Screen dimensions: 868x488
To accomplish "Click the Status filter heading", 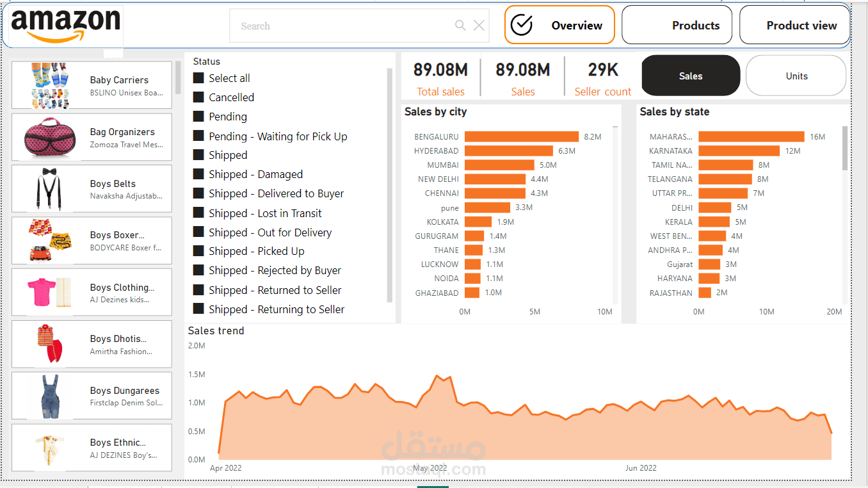I will [207, 61].
